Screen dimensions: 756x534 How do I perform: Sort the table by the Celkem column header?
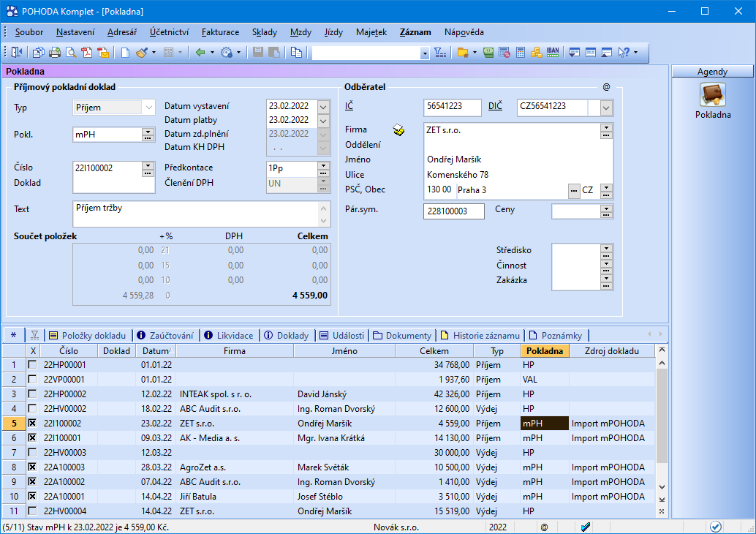pos(434,350)
